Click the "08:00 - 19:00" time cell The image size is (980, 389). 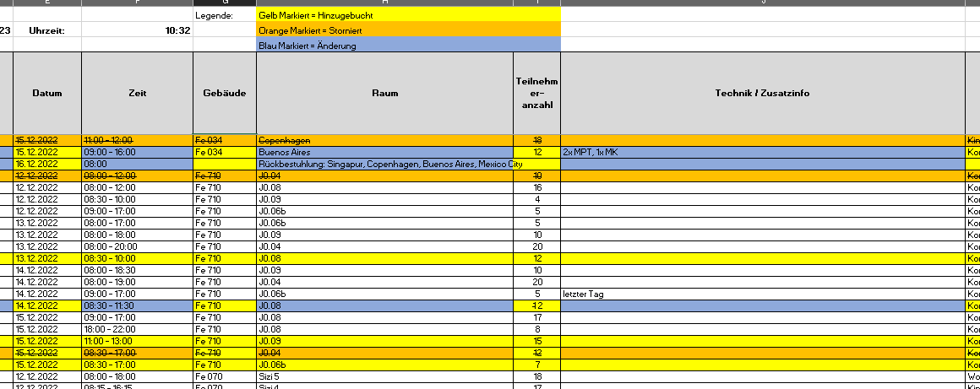point(137,282)
